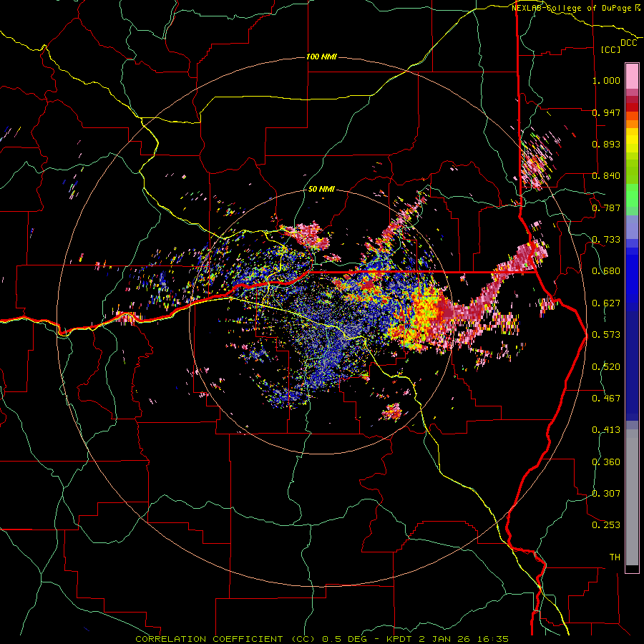This screenshot has height=644, width=644.
Task: Click the pink top segment of the color bar
Action: pos(632,77)
